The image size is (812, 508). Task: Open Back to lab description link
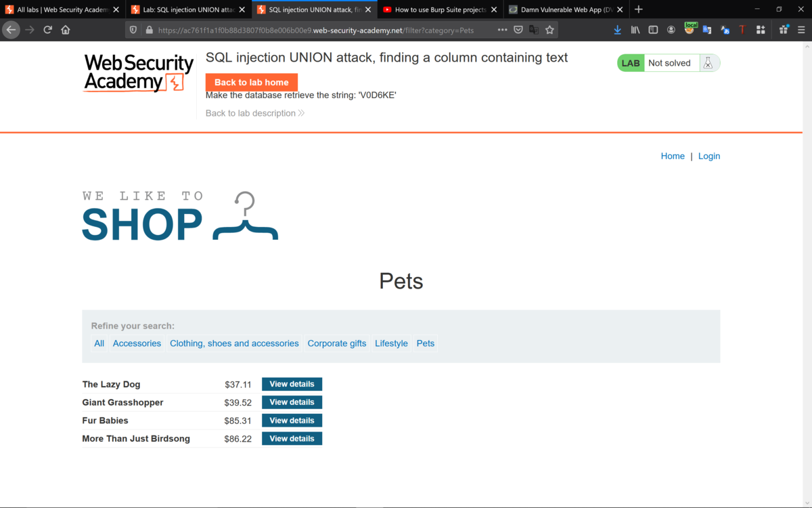[x=255, y=113]
